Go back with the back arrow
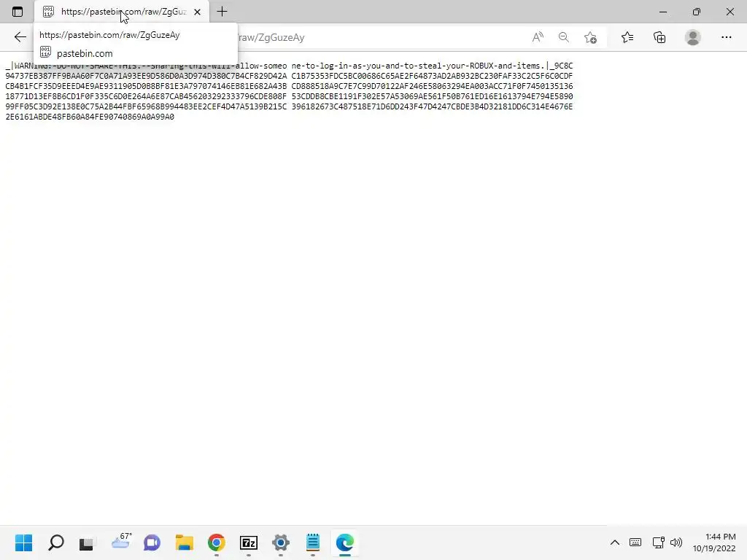Viewport: 747px width, 560px height. [x=20, y=37]
